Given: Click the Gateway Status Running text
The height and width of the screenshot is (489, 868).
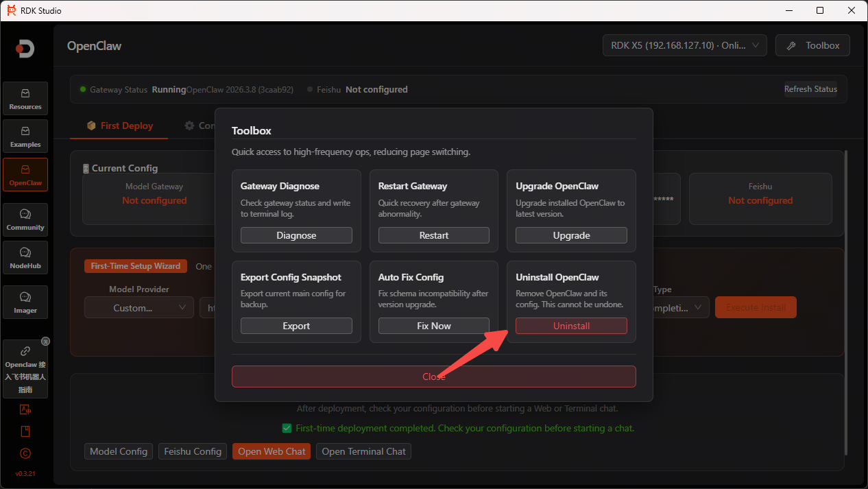Looking at the screenshot, I should pos(169,89).
